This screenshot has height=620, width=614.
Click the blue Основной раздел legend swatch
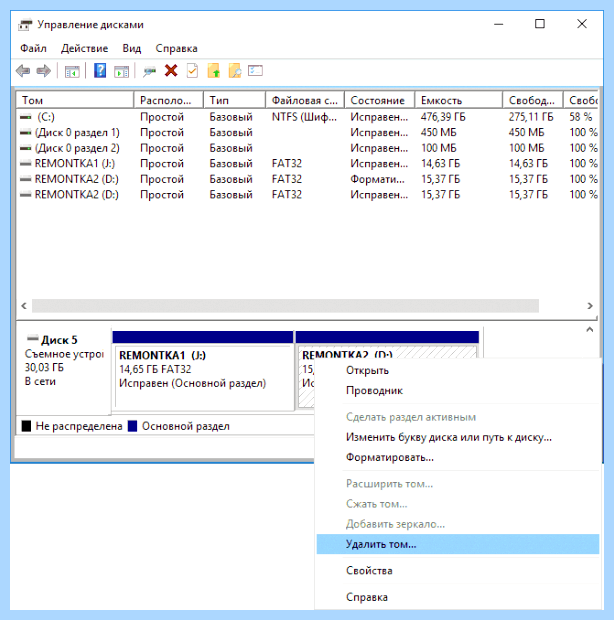point(132,426)
